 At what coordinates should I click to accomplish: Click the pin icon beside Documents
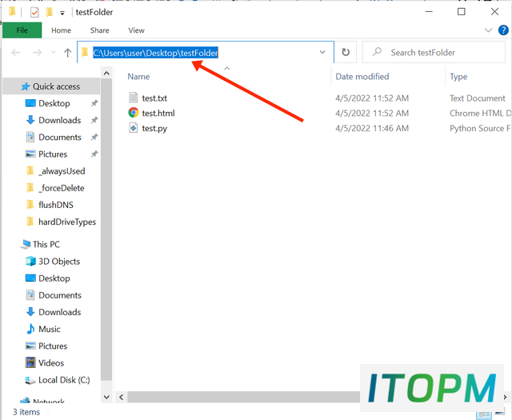pyautogui.click(x=94, y=137)
